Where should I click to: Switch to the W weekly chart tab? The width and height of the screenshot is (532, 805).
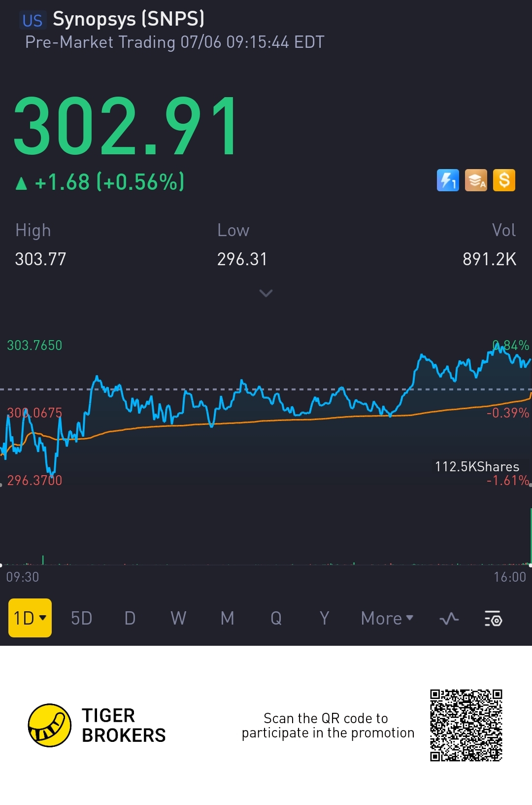click(178, 618)
